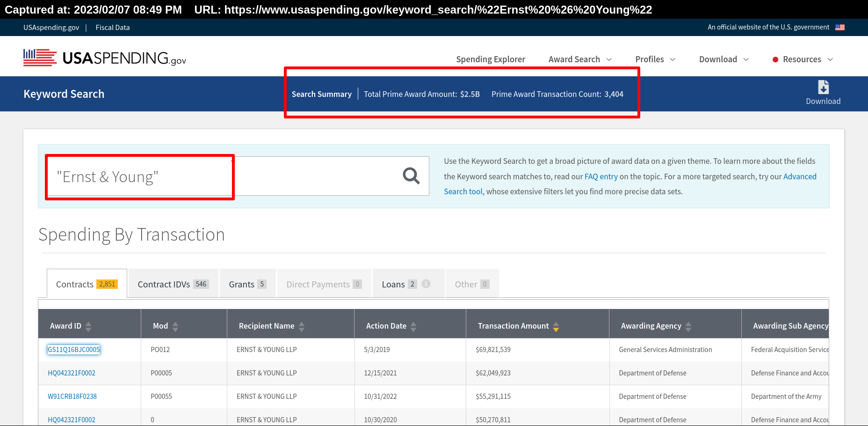This screenshot has height=426, width=868.
Task: Click the Loans tab info icon
Action: click(x=426, y=284)
